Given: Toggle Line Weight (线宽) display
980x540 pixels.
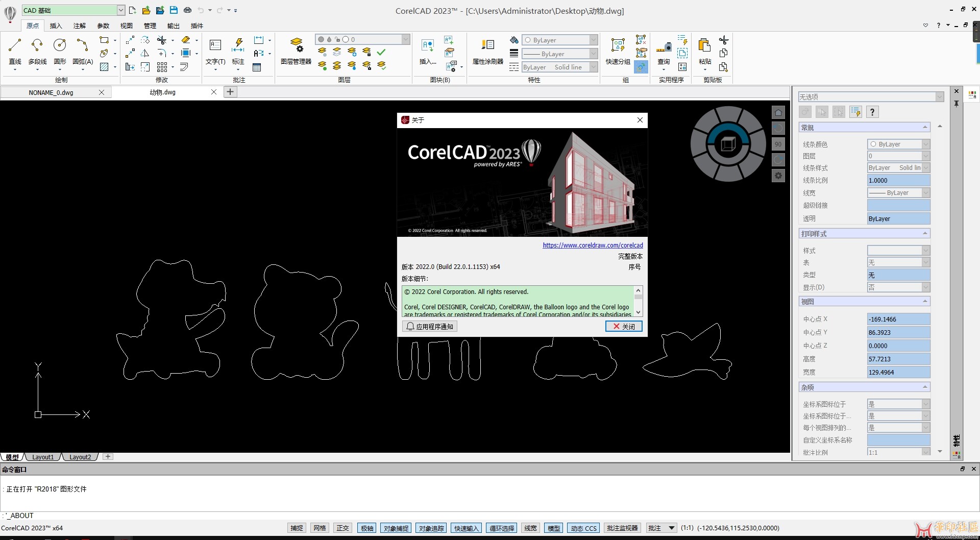Looking at the screenshot, I should [530, 528].
